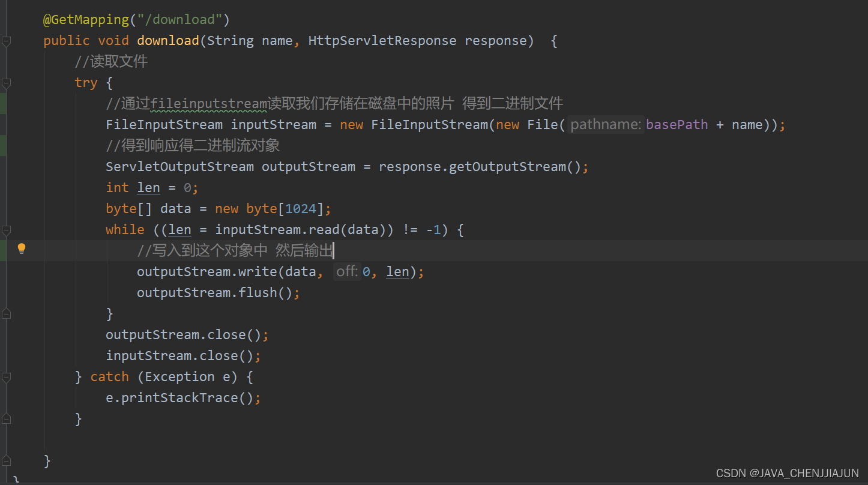868x485 pixels.
Task: Click fold end marker of while loop
Action: pyautogui.click(x=6, y=313)
